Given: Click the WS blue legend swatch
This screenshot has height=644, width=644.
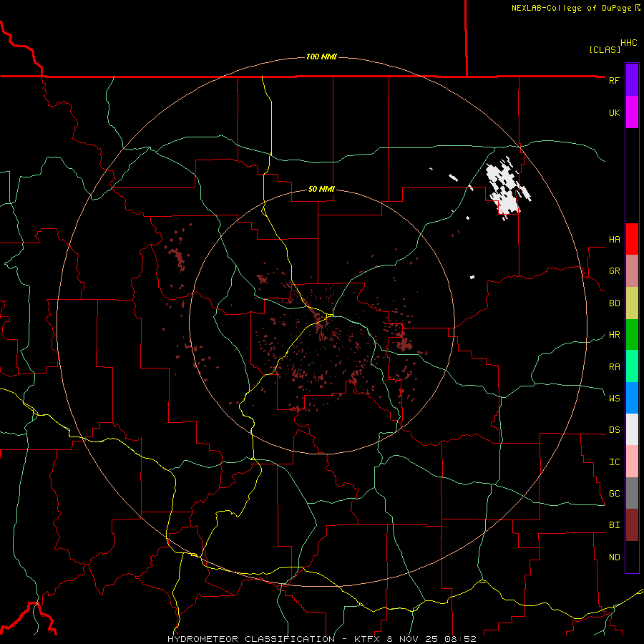Looking at the screenshot, I should tap(632, 398).
